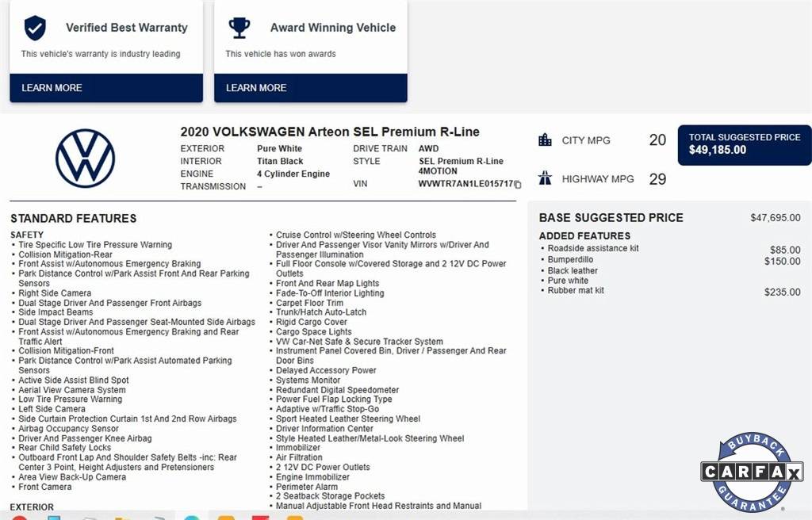Click the Highway MPG road icon
Image resolution: width=812 pixels, height=520 pixels.
pos(545,178)
